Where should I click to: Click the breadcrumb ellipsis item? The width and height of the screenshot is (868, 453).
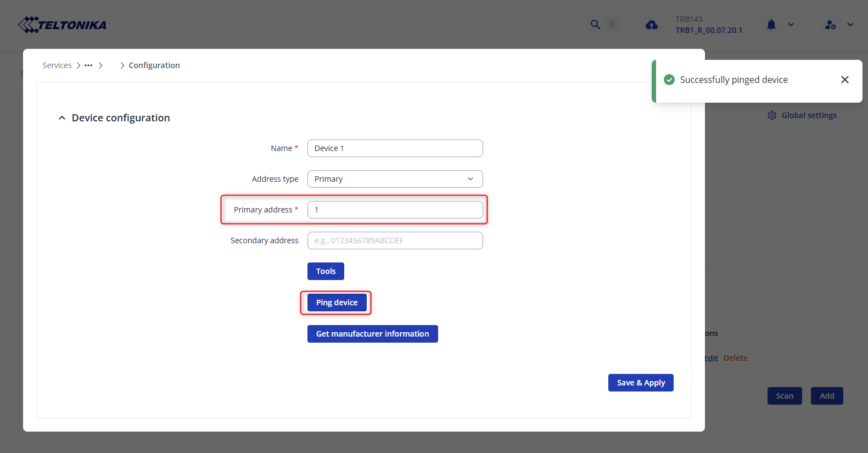[x=88, y=65]
